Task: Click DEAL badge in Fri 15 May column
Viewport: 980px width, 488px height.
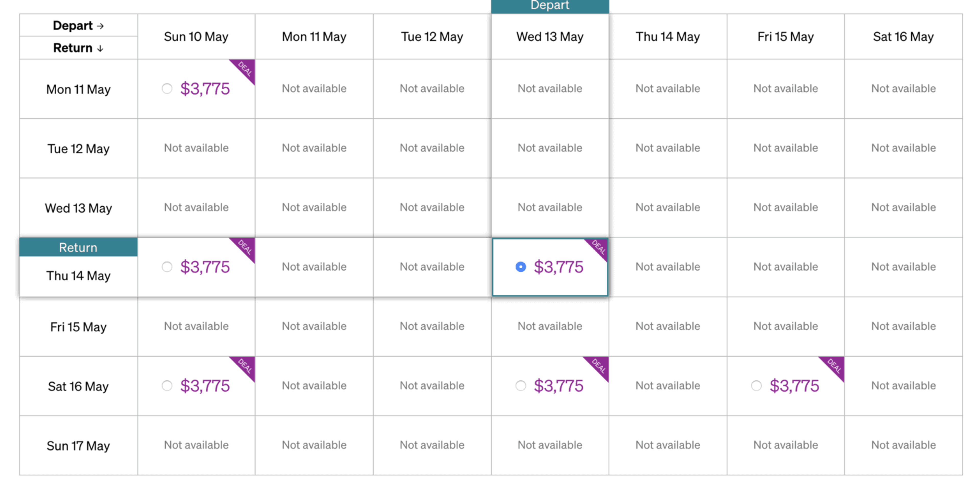Action: 835,366
